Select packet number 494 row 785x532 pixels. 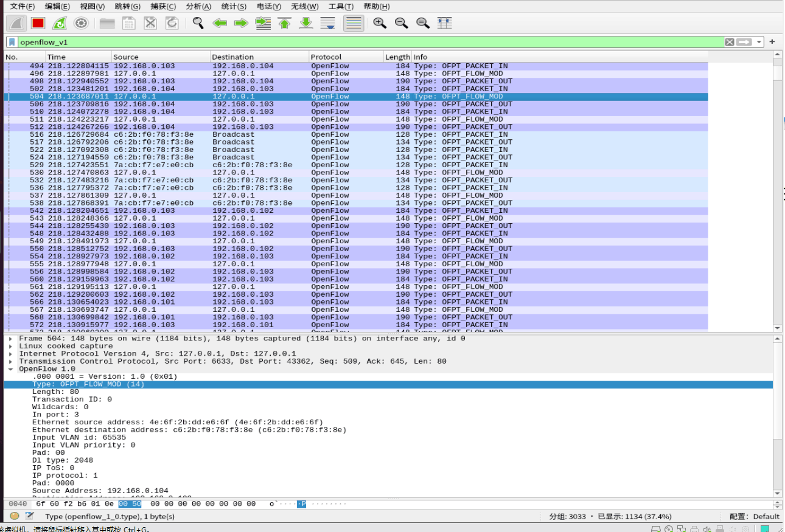(356, 66)
